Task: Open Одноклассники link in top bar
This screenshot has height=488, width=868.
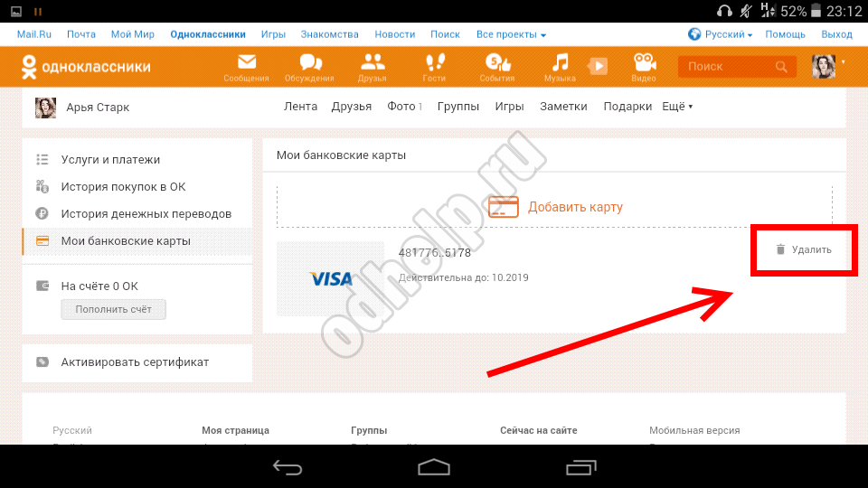Action: pyautogui.click(x=208, y=34)
